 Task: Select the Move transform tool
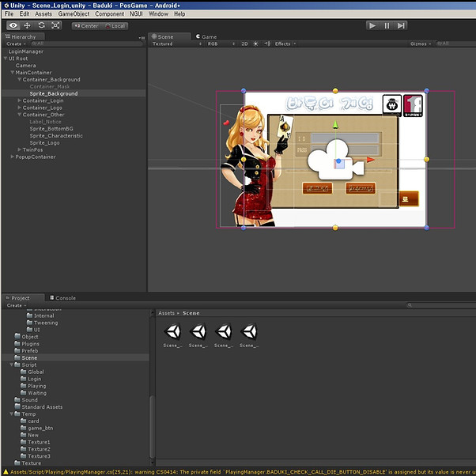click(28, 25)
